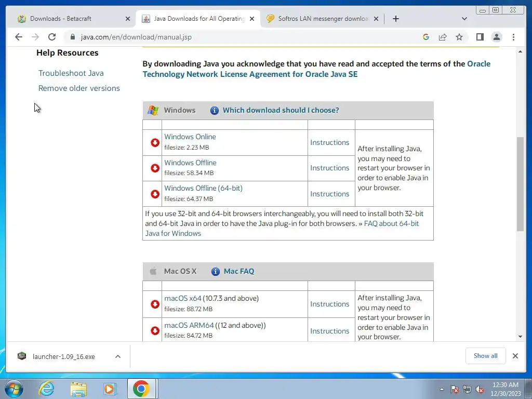Open Instructions for Windows Online

coord(329,142)
